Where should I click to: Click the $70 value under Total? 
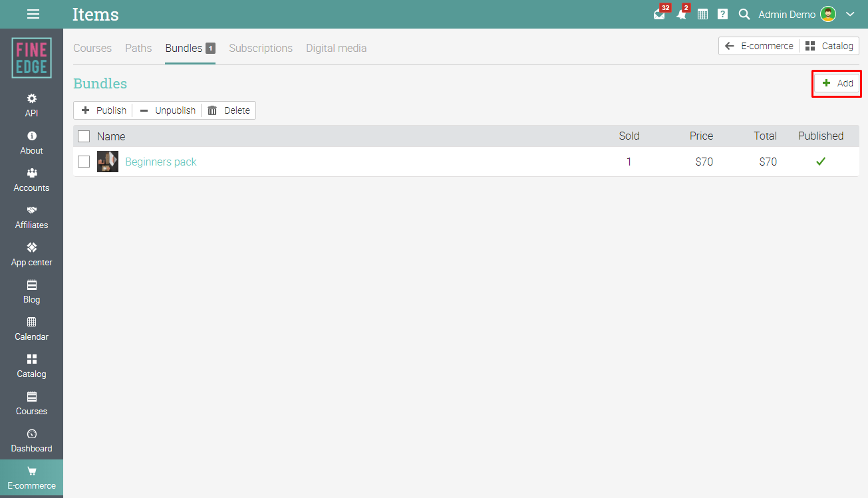[768, 162]
